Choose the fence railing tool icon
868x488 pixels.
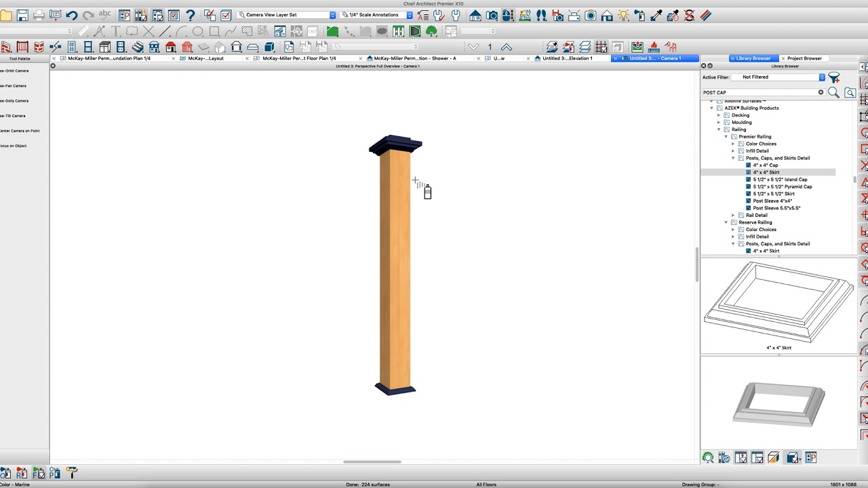[22, 47]
